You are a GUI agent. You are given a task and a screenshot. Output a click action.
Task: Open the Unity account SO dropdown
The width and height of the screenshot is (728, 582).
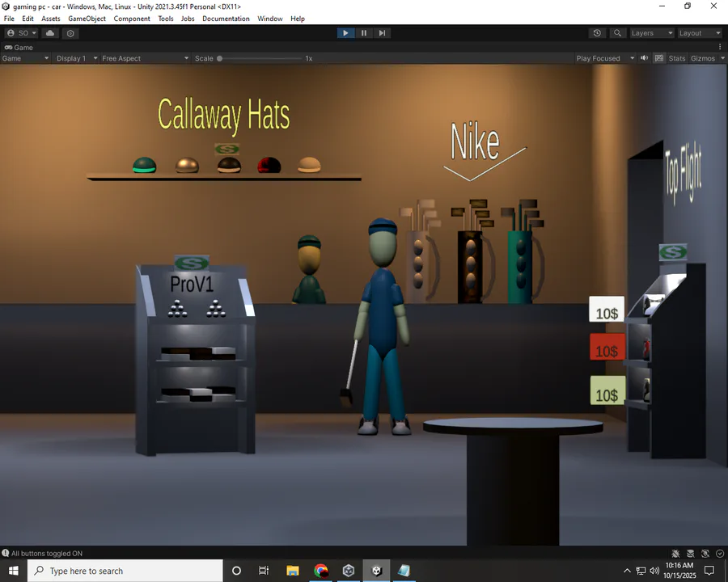click(x=22, y=33)
